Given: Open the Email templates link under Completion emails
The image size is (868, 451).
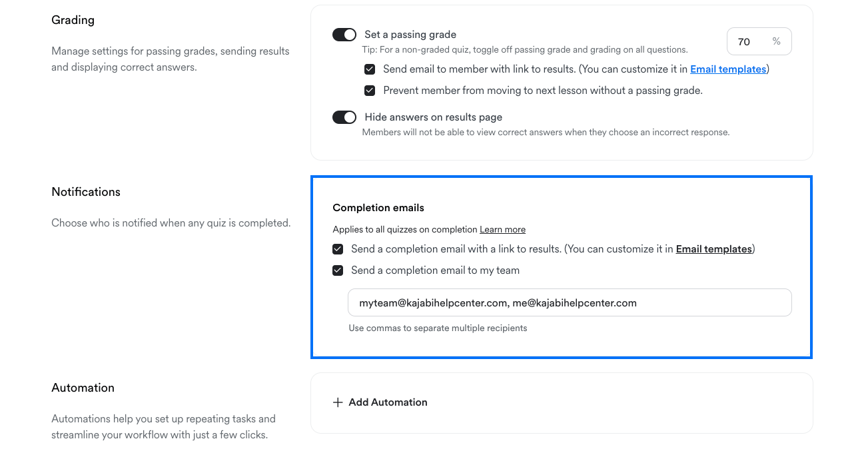Looking at the screenshot, I should [713, 249].
